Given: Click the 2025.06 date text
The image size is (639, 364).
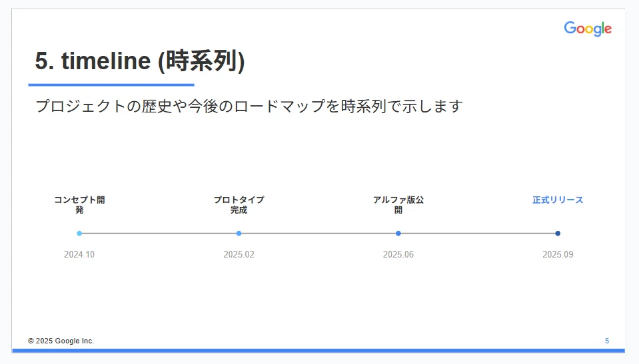Looking at the screenshot, I should coord(398,254).
